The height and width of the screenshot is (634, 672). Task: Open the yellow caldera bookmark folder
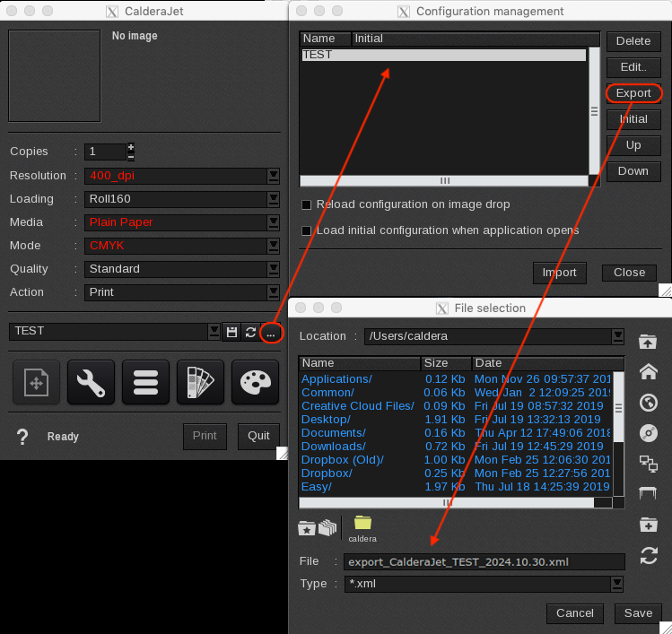point(362,529)
